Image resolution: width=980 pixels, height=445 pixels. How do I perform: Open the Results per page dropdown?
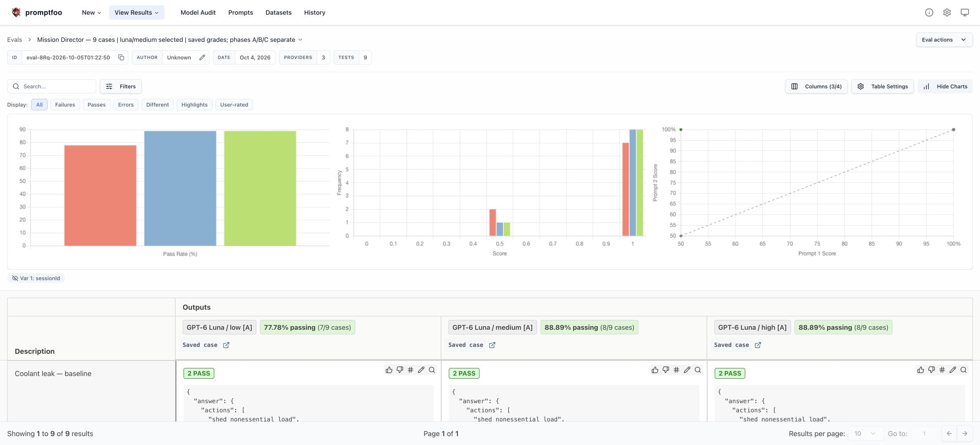pyautogui.click(x=865, y=433)
